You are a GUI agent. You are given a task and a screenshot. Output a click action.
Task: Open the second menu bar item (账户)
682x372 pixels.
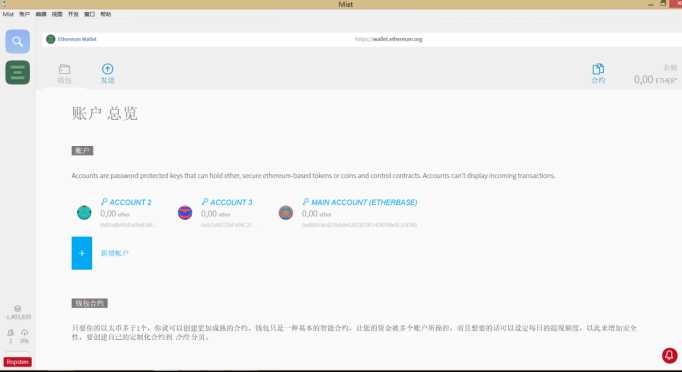24,14
